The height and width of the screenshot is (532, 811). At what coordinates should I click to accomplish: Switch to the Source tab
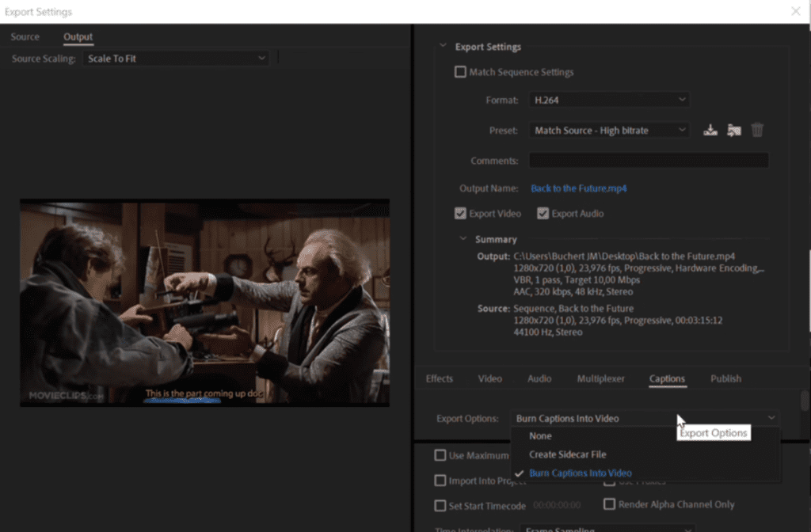point(25,36)
